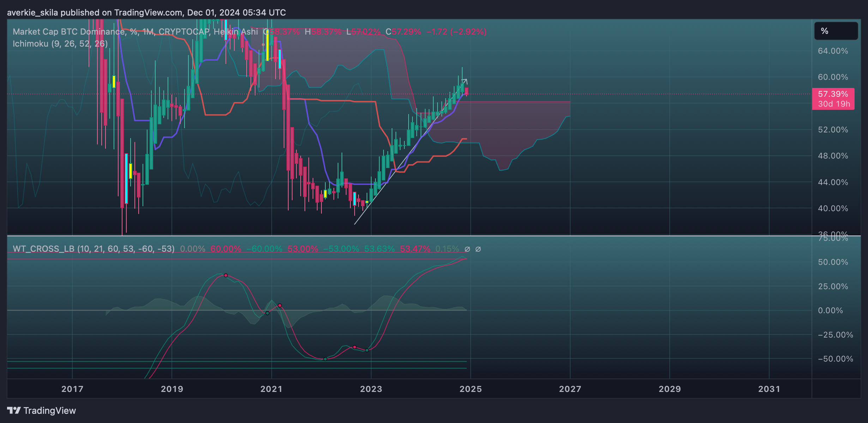This screenshot has width=868, height=423.
Task: Click the latest red Heikin Ashi candle
Action: (466, 91)
